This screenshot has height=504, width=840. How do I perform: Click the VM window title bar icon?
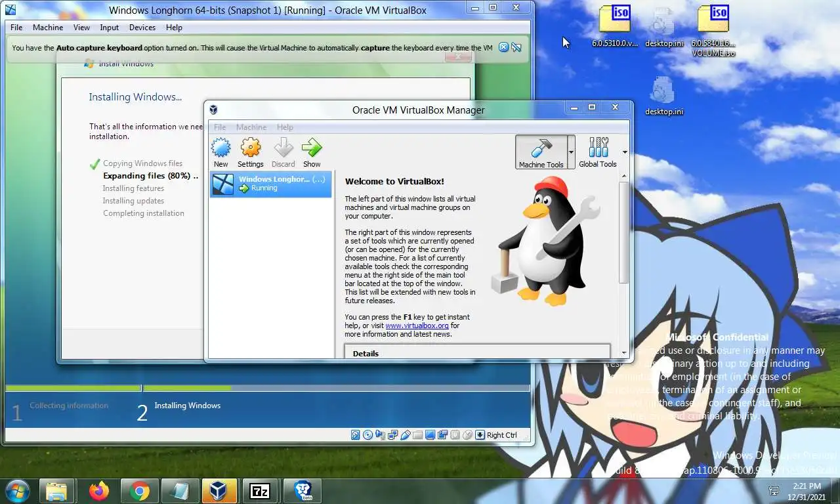coord(10,9)
